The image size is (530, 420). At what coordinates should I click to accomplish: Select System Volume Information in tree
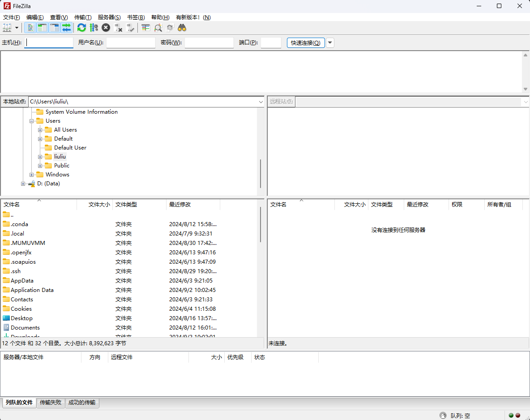coord(81,112)
